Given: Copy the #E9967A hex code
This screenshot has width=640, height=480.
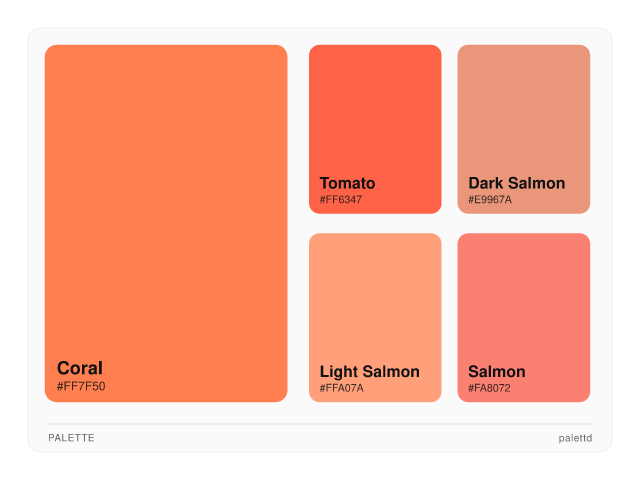Looking at the screenshot, I should coord(490,200).
